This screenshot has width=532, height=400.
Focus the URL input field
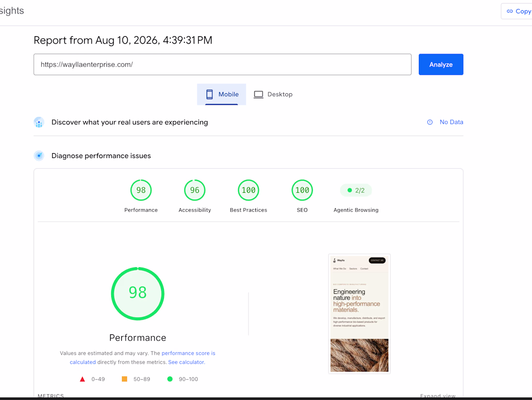click(222, 64)
